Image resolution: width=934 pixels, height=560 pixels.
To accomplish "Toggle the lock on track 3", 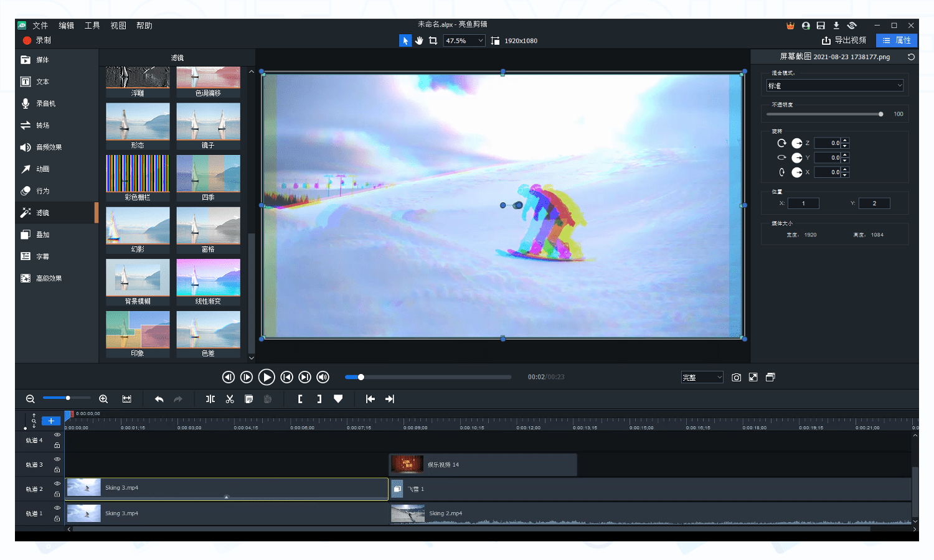I will point(57,470).
